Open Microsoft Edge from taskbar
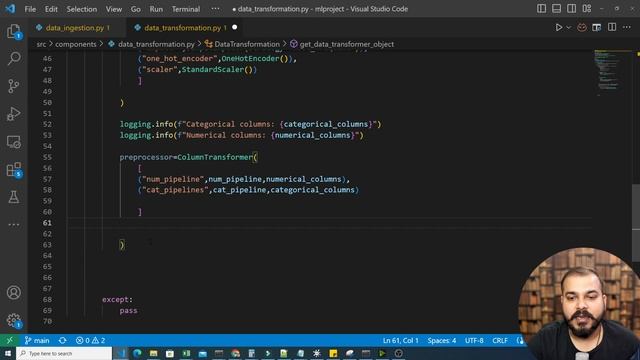This screenshot has width=640, height=360. (137, 353)
